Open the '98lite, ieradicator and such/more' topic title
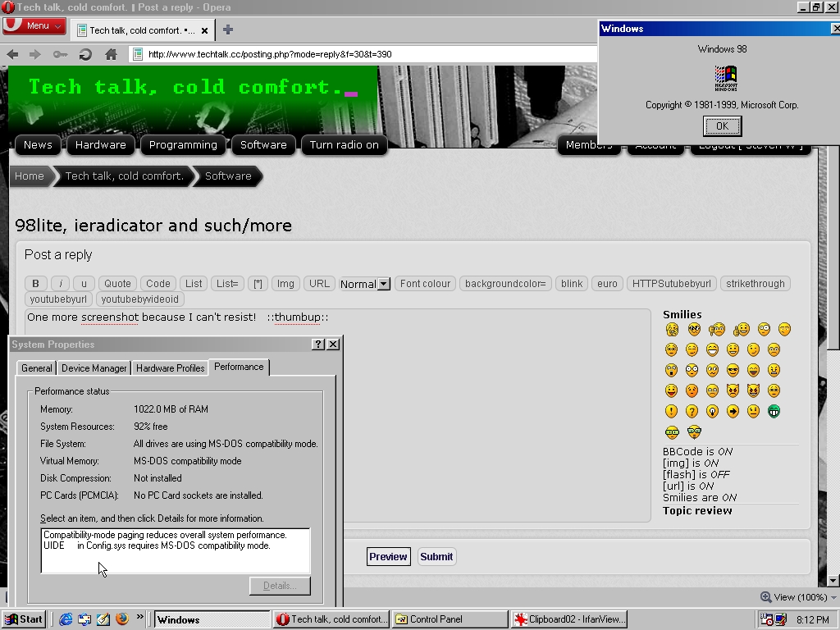Screen dimensions: 840x630 tap(153, 226)
